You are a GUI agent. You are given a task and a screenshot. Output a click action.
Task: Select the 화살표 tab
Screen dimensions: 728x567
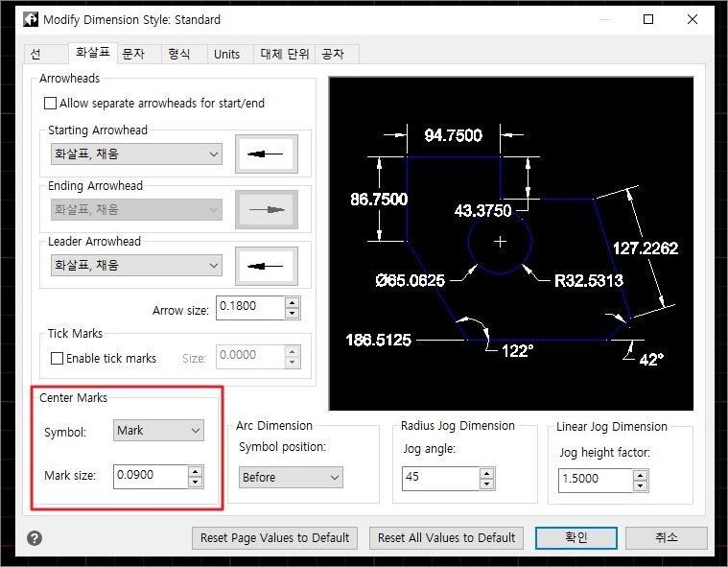pos(93,53)
